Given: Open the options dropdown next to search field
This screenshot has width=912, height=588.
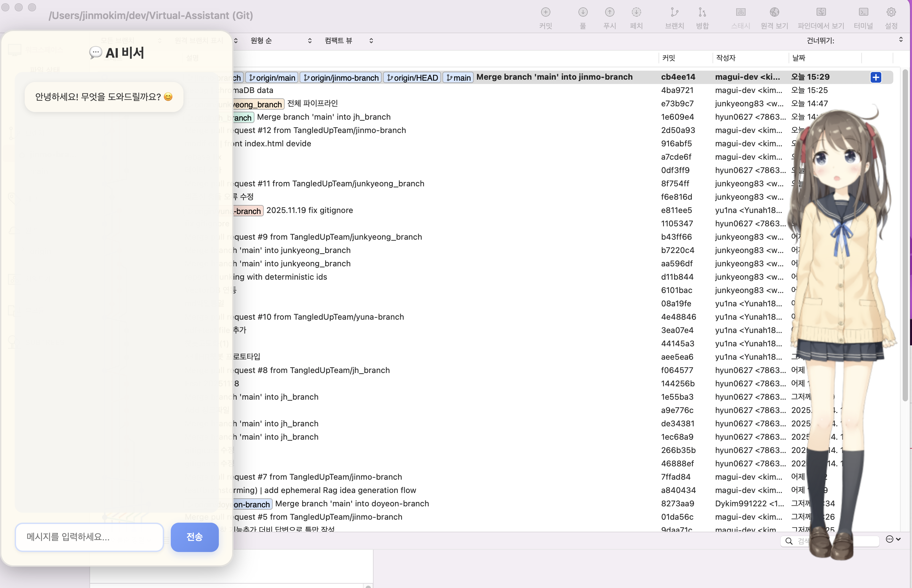Looking at the screenshot, I should [x=893, y=539].
